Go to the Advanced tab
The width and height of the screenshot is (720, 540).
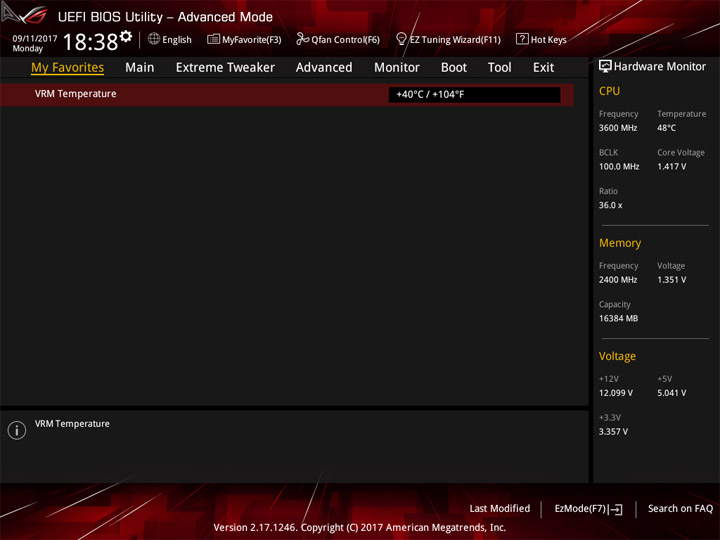pyautogui.click(x=324, y=68)
